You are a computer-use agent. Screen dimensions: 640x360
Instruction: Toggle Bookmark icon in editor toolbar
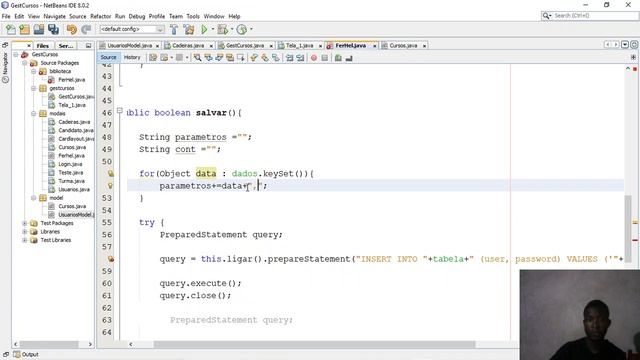point(276,58)
